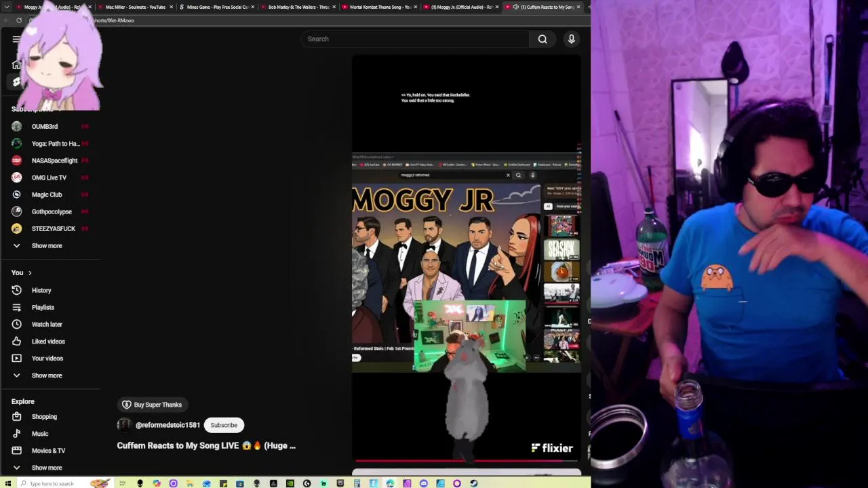Open Discord from the taskbar
This screenshot has width=868, height=488.
coord(424,483)
